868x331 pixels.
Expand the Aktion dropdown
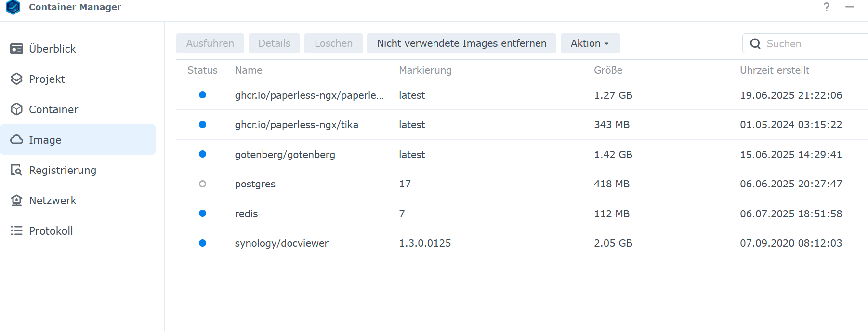[590, 43]
